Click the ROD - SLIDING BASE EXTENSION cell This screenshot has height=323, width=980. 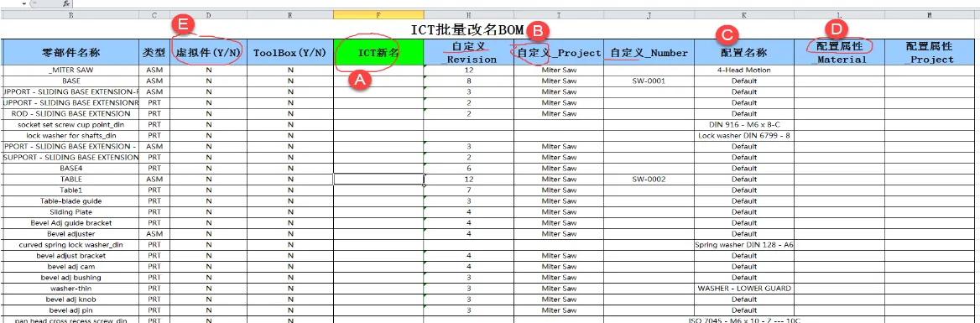point(70,114)
